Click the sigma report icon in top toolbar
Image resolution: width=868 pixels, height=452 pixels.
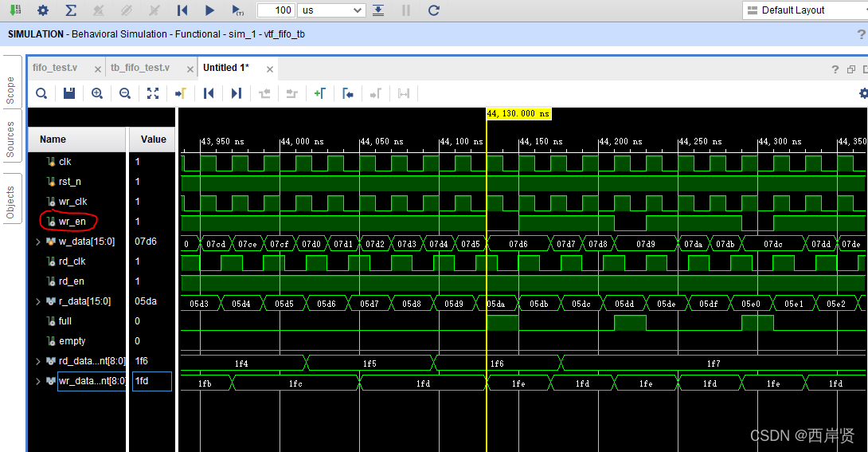pyautogui.click(x=71, y=10)
